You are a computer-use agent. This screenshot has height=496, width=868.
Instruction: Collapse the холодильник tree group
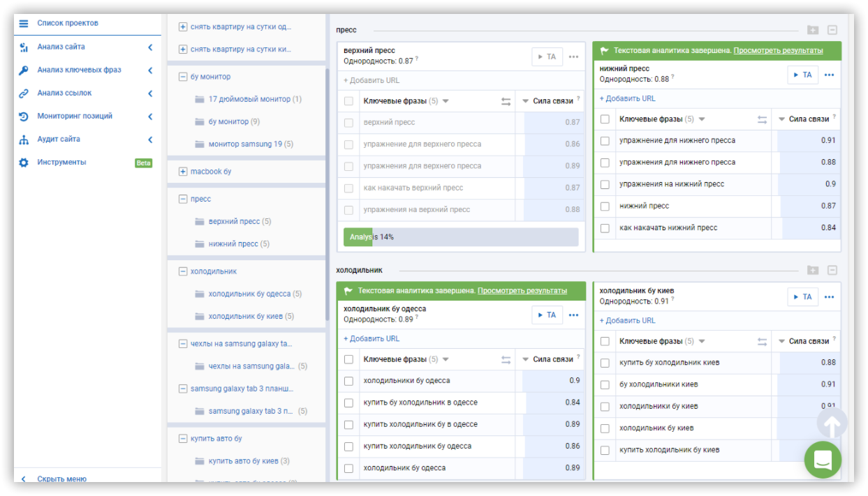(183, 271)
